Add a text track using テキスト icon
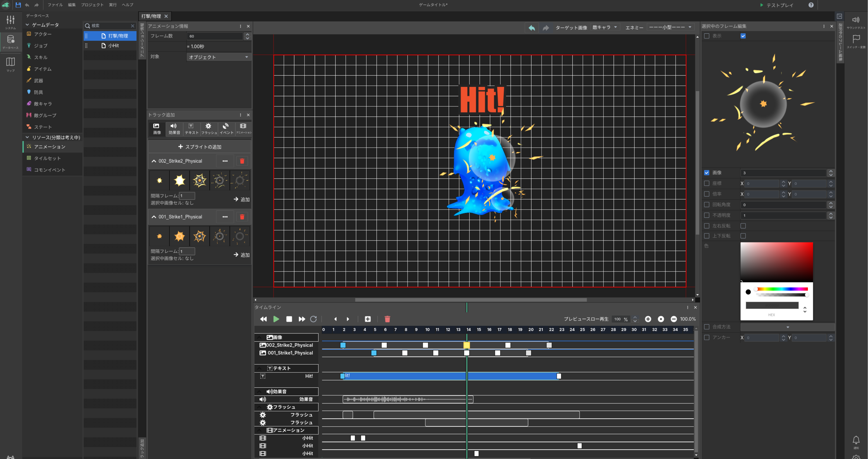Viewport: 868px width, 459px height. (x=191, y=129)
